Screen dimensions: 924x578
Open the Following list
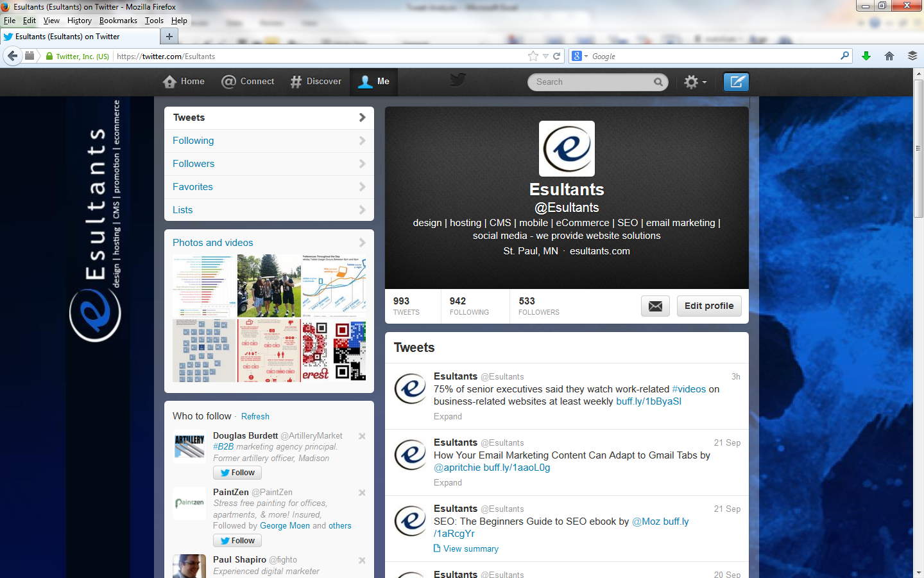click(x=269, y=141)
